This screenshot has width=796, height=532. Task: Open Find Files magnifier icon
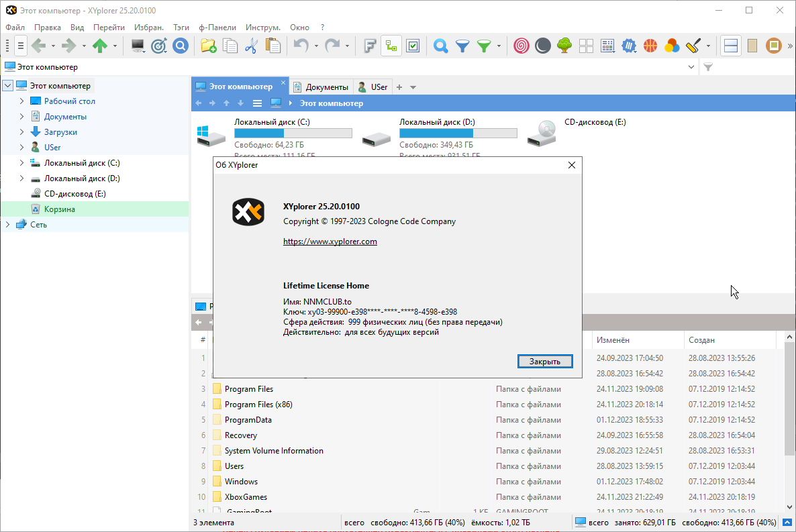pyautogui.click(x=441, y=46)
